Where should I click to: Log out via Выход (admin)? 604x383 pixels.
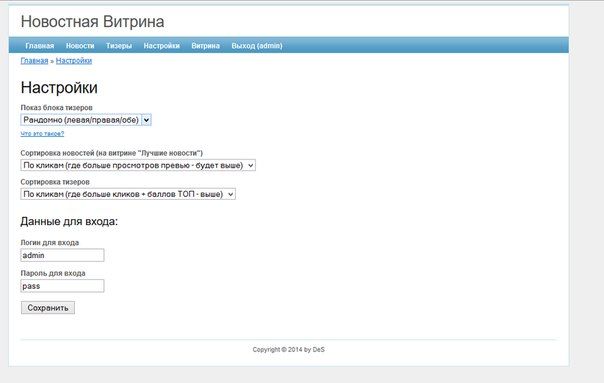pyautogui.click(x=257, y=46)
